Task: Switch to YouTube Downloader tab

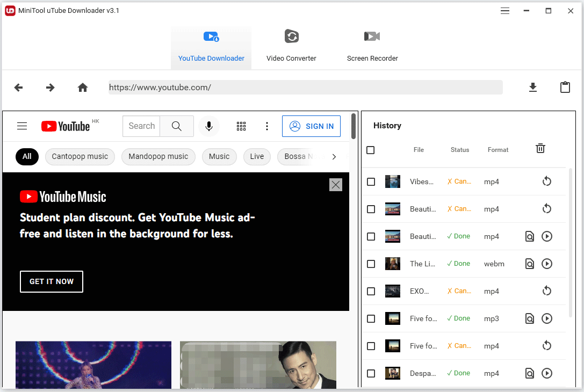Action: tap(211, 48)
